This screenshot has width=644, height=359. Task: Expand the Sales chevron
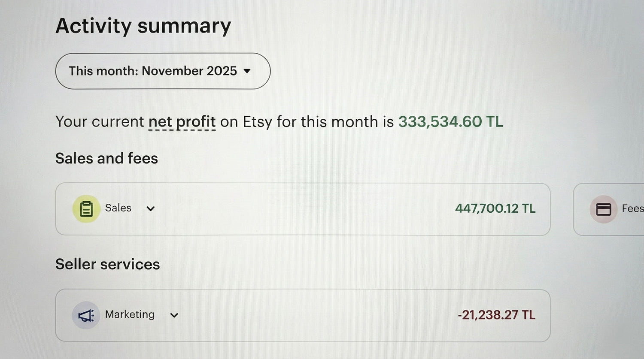[x=150, y=209]
